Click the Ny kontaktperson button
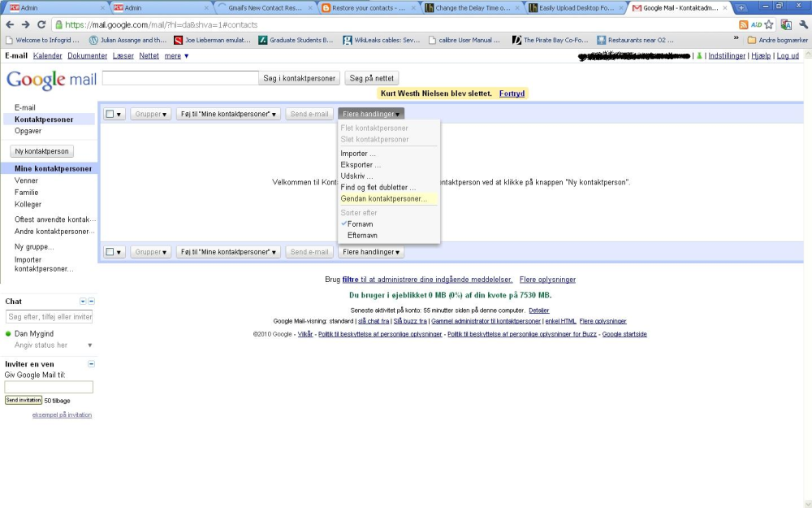The height and width of the screenshot is (508, 812). pyautogui.click(x=42, y=151)
